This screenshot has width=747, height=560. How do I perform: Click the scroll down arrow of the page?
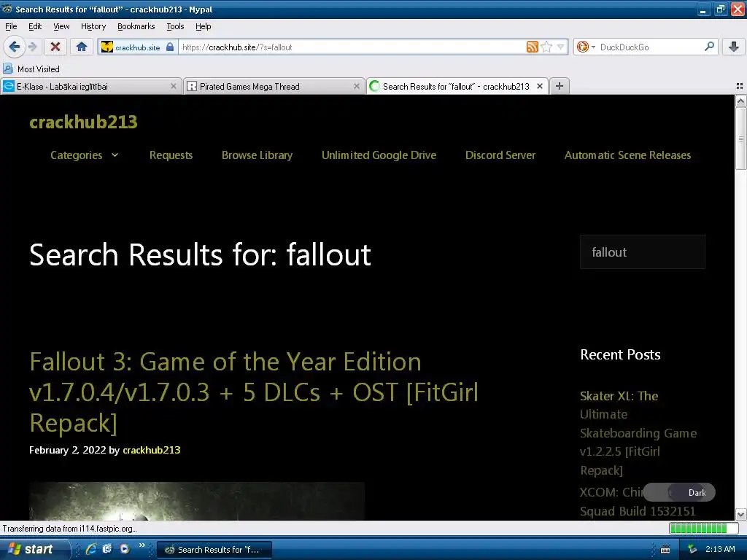[x=740, y=514]
